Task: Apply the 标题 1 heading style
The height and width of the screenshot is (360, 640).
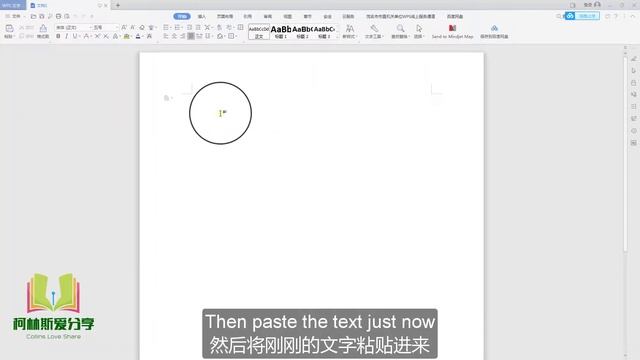Action: [x=281, y=32]
